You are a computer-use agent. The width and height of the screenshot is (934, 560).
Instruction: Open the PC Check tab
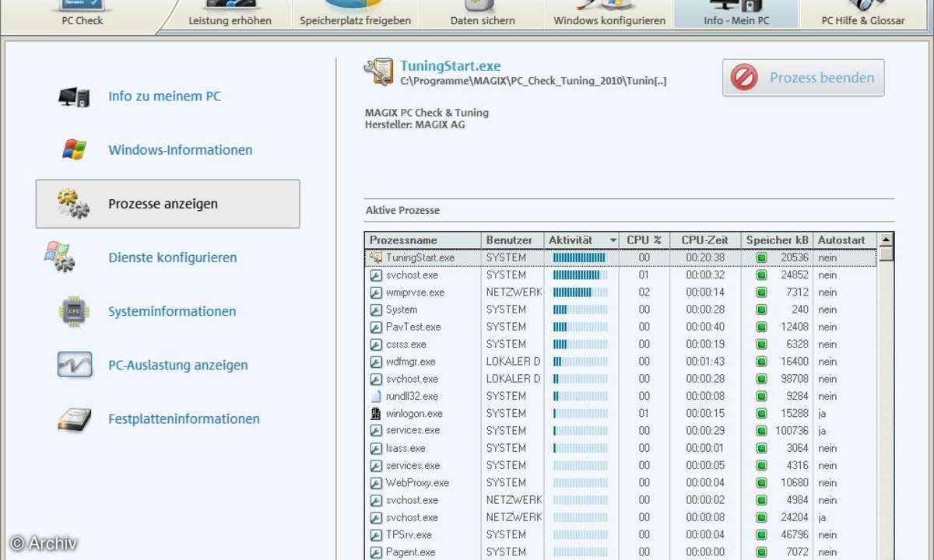(x=83, y=14)
